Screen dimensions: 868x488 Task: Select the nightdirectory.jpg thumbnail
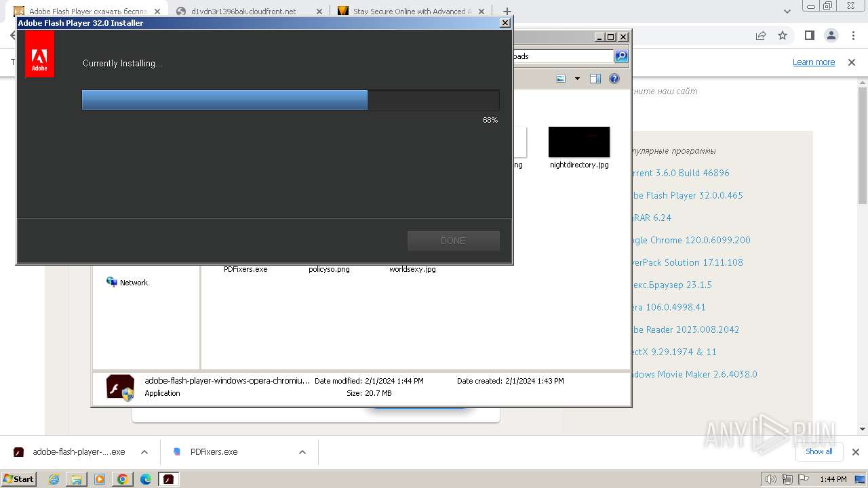pos(579,142)
